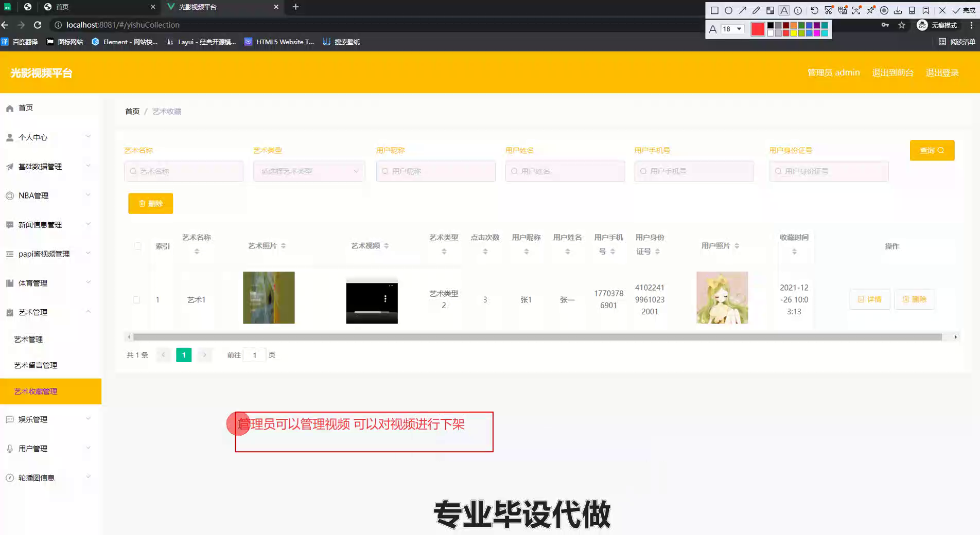Pick the magenta color swatch

point(817,33)
